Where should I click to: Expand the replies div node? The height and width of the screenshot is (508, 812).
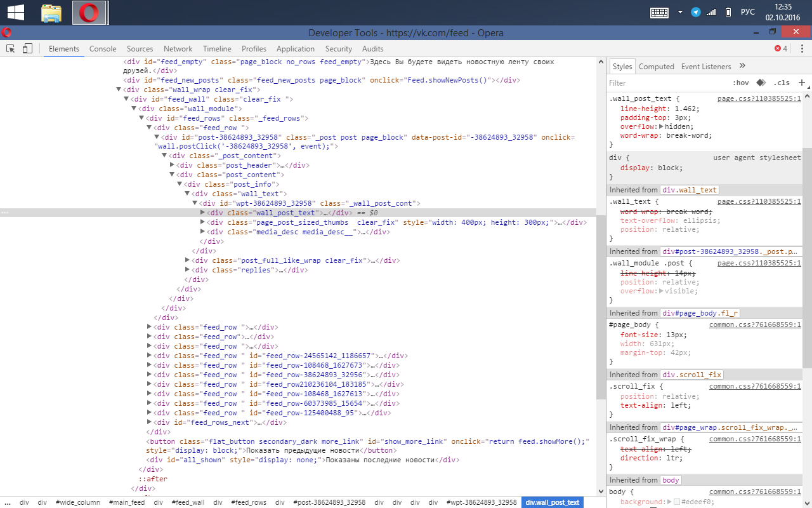[188, 270]
